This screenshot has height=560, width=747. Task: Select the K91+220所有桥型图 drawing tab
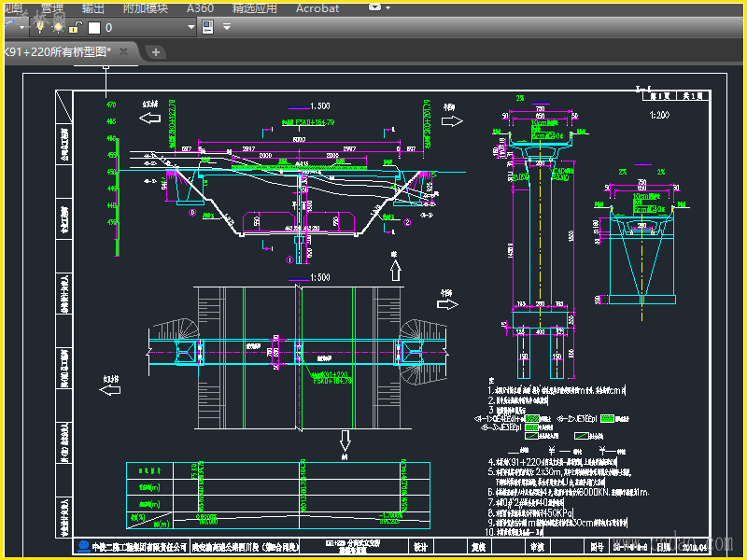(58, 51)
